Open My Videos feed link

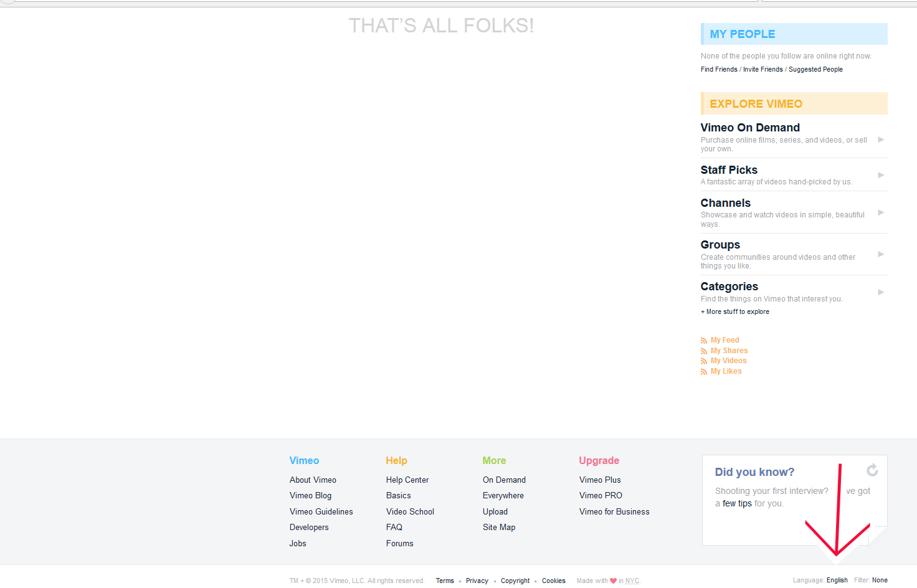pos(729,361)
